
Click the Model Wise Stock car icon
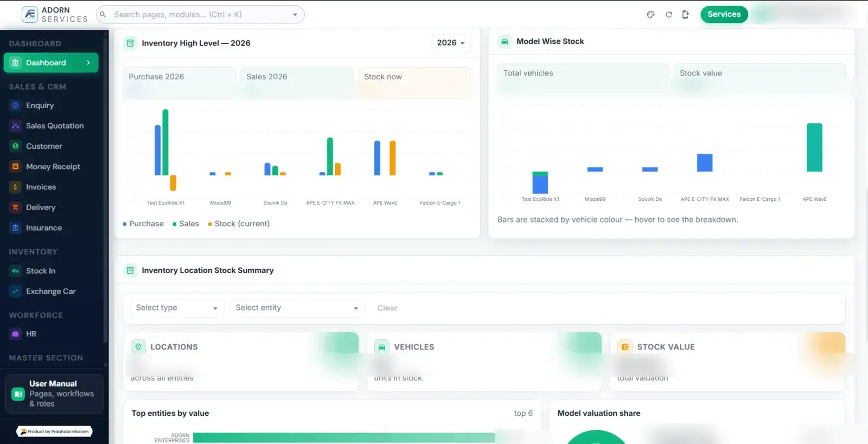[x=505, y=41]
